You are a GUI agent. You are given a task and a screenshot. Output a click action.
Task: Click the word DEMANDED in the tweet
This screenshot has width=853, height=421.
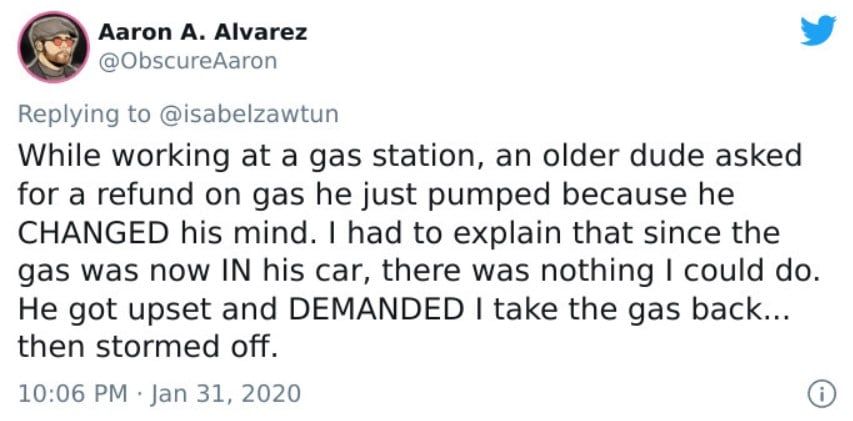[x=374, y=311]
